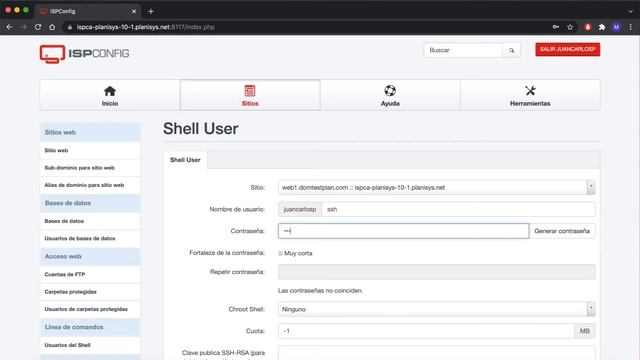
Task: Click the search magnifier icon
Action: [x=511, y=50]
